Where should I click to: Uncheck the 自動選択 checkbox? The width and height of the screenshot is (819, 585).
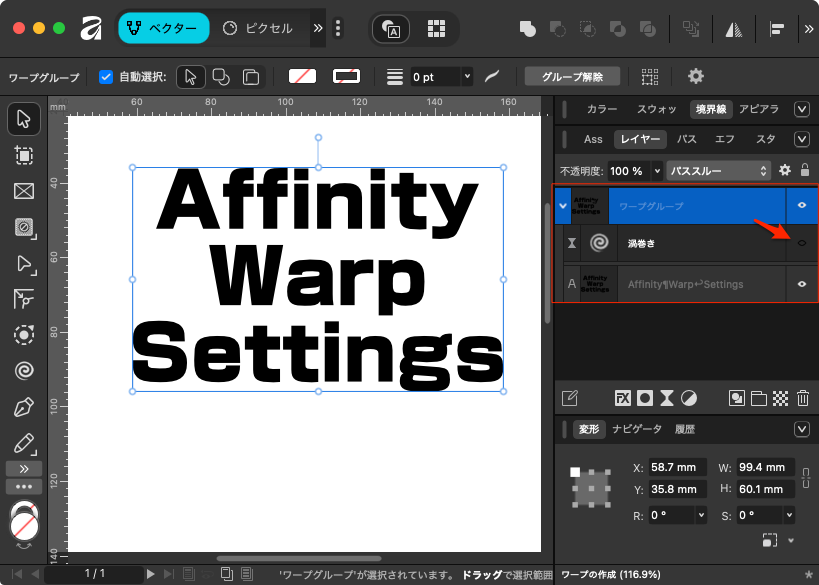point(106,77)
